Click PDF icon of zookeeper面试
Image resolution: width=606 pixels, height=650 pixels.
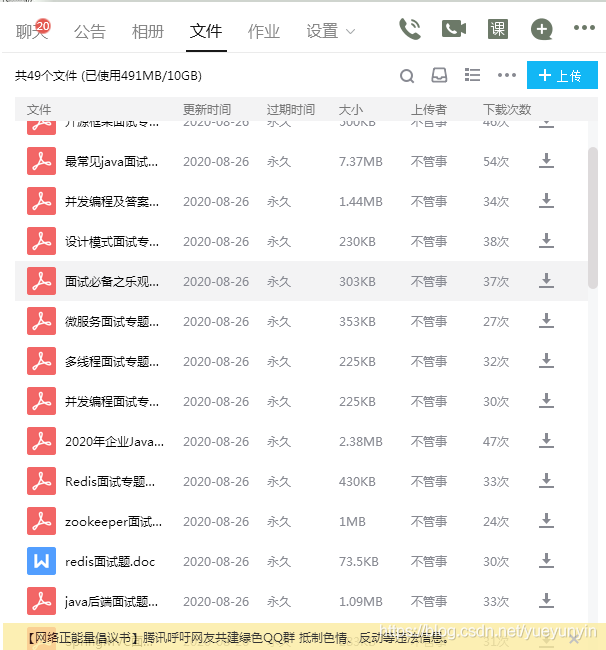[41, 521]
